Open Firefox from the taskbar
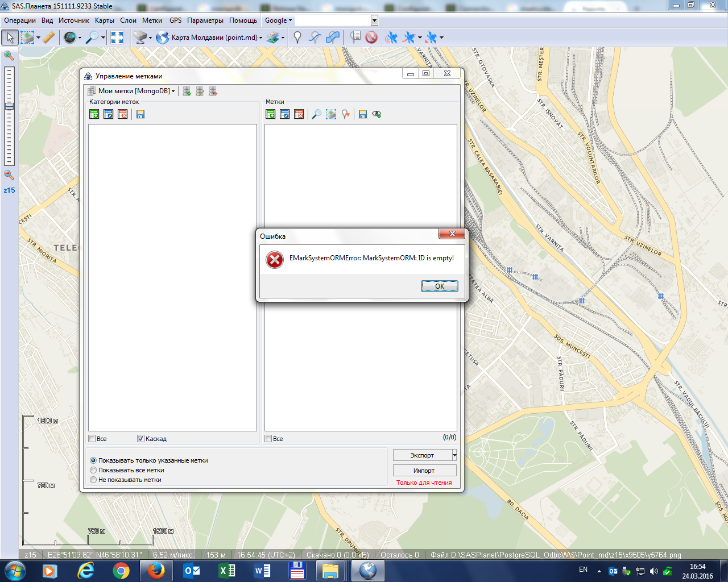This screenshot has height=582, width=728. [156, 571]
